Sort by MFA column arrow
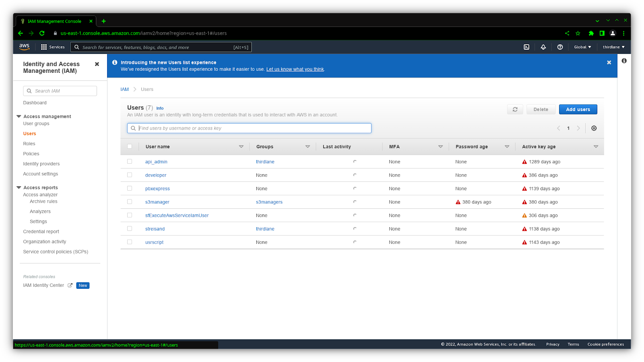Image resolution: width=644 pixels, height=362 pixels. (x=440, y=147)
